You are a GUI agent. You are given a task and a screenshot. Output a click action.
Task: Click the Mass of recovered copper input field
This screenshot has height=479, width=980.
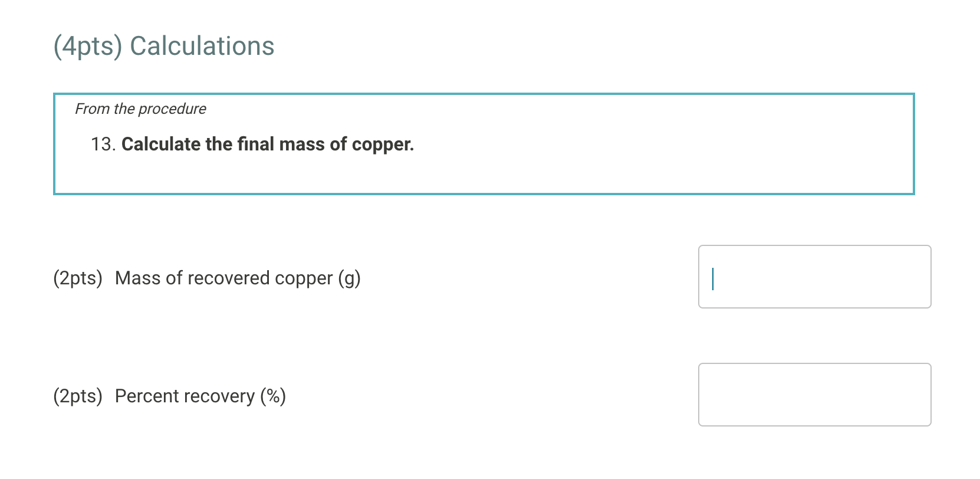[814, 276]
